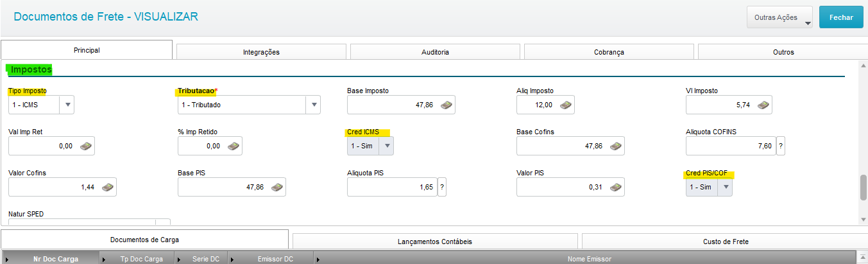868x264 pixels.
Task: Open calculator icon for Val Imp Ret
Action: pos(85,146)
